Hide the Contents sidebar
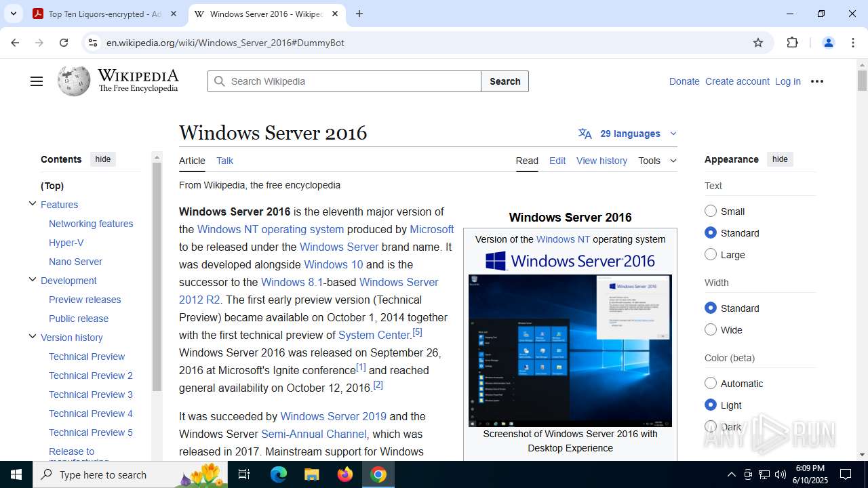 pyautogui.click(x=103, y=159)
